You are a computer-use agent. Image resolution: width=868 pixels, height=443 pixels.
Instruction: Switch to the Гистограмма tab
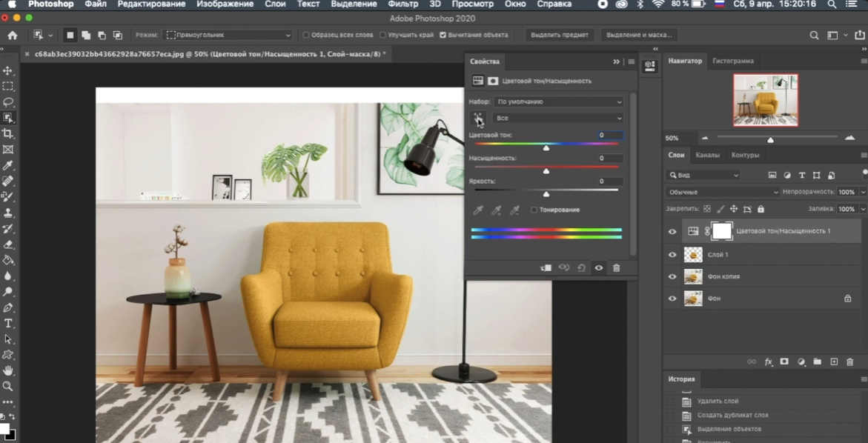[733, 61]
